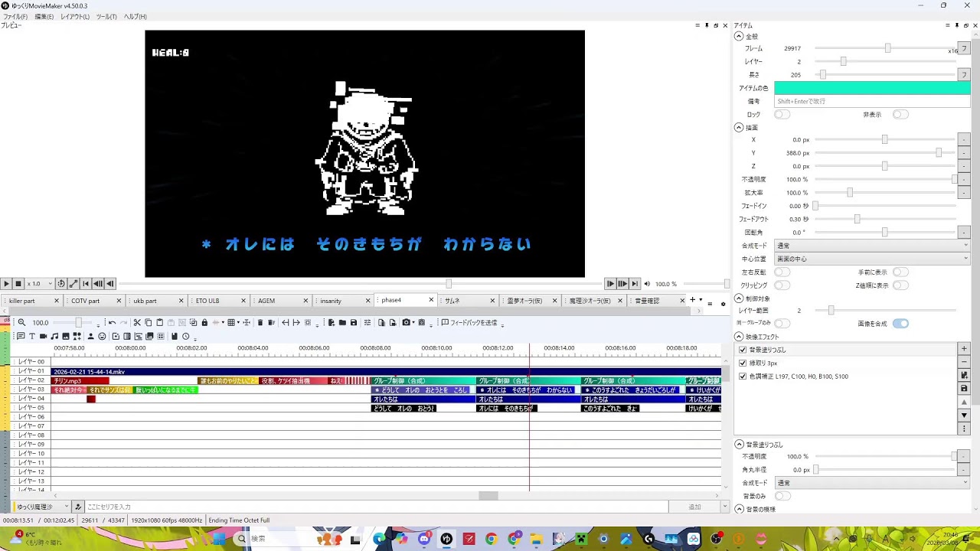Open the ツール(T) menu
980x551 pixels.
click(106, 16)
